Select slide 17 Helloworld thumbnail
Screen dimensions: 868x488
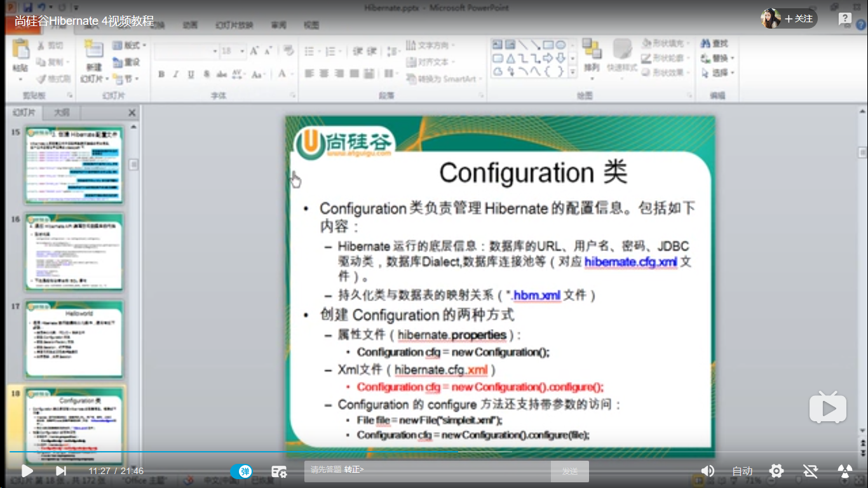pos(74,339)
